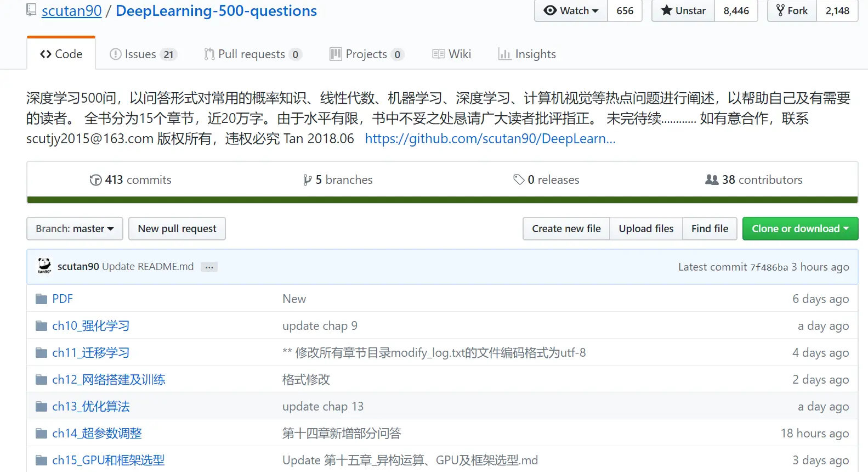Open the scutan90 owner profile link
The image size is (868, 472).
(72, 10)
